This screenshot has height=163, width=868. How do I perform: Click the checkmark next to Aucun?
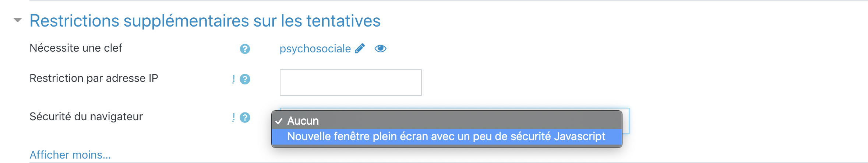point(279,121)
